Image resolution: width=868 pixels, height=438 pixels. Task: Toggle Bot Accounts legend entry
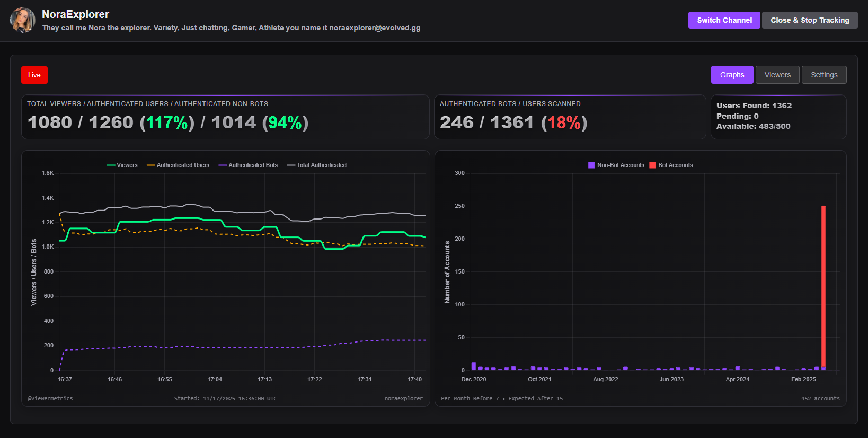tap(671, 165)
